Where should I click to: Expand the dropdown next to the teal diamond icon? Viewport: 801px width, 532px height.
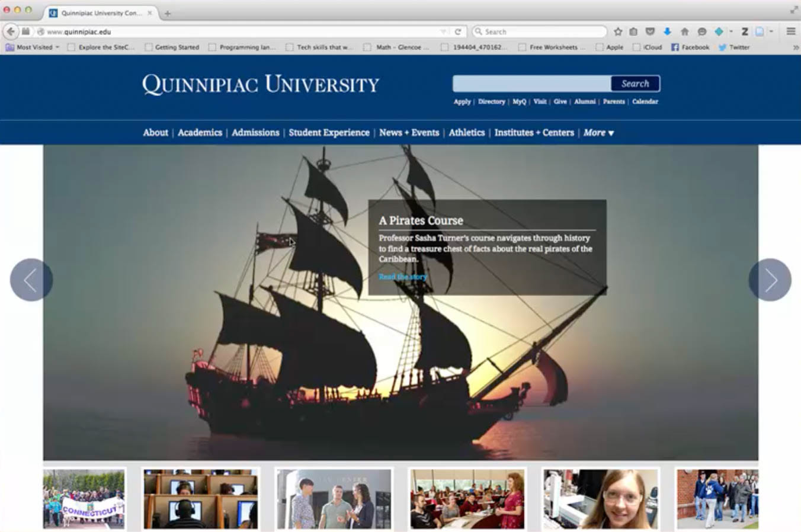(x=731, y=31)
